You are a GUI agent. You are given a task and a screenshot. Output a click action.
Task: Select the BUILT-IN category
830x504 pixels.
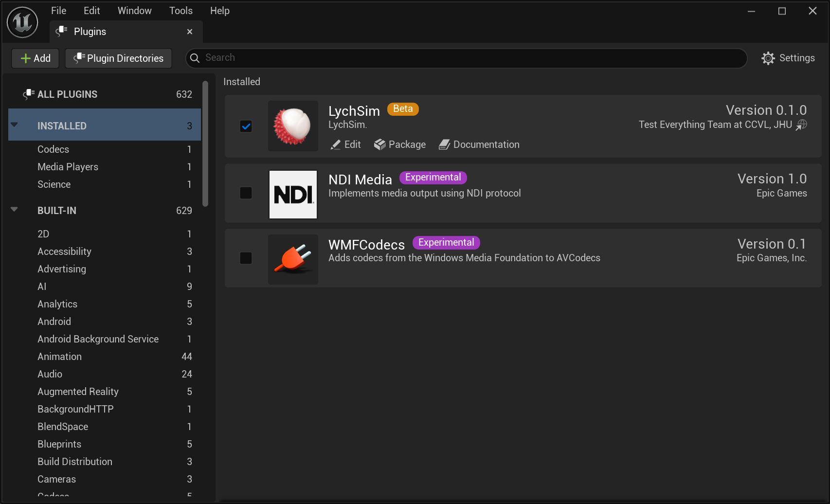coord(105,211)
